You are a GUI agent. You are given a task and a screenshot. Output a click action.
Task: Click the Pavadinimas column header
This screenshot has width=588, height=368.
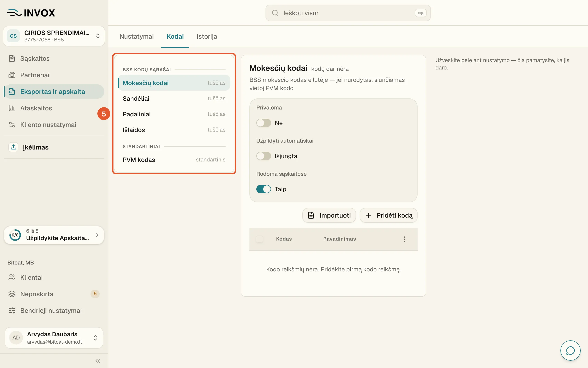click(339, 239)
